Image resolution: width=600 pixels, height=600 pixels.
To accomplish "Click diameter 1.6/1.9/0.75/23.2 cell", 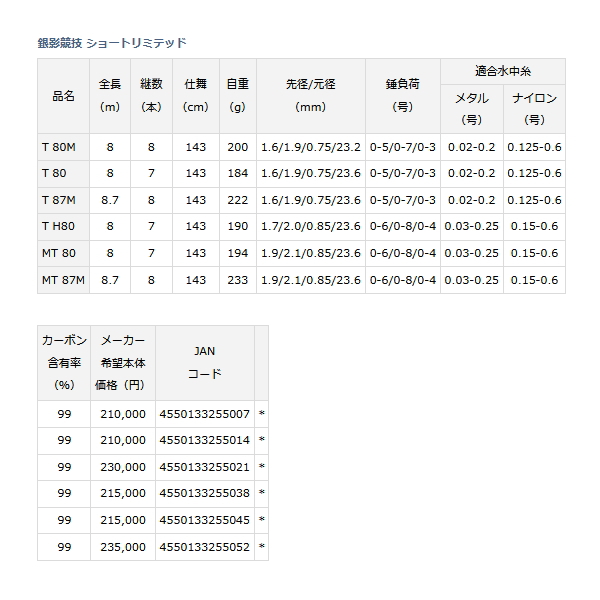I will click(x=311, y=147).
